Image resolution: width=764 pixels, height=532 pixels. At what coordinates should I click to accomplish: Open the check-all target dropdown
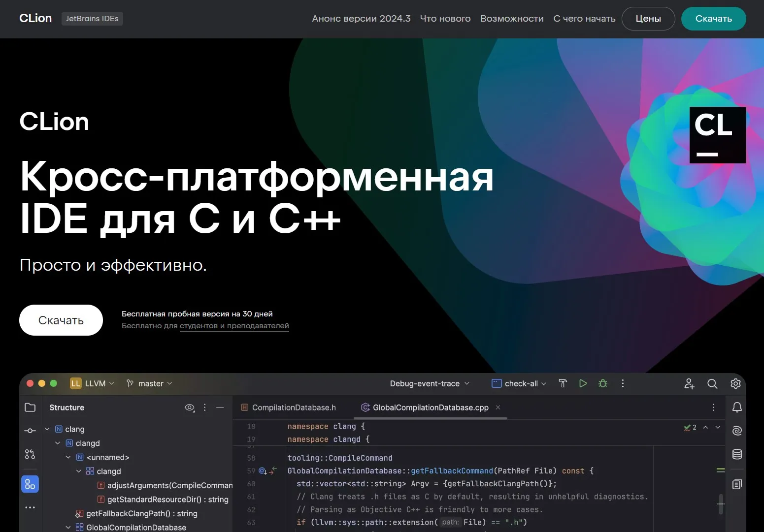[x=519, y=383]
